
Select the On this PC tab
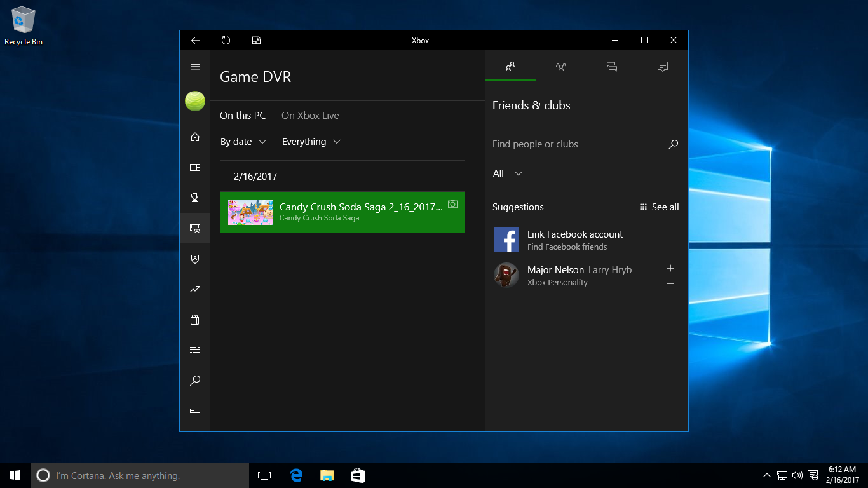click(243, 116)
